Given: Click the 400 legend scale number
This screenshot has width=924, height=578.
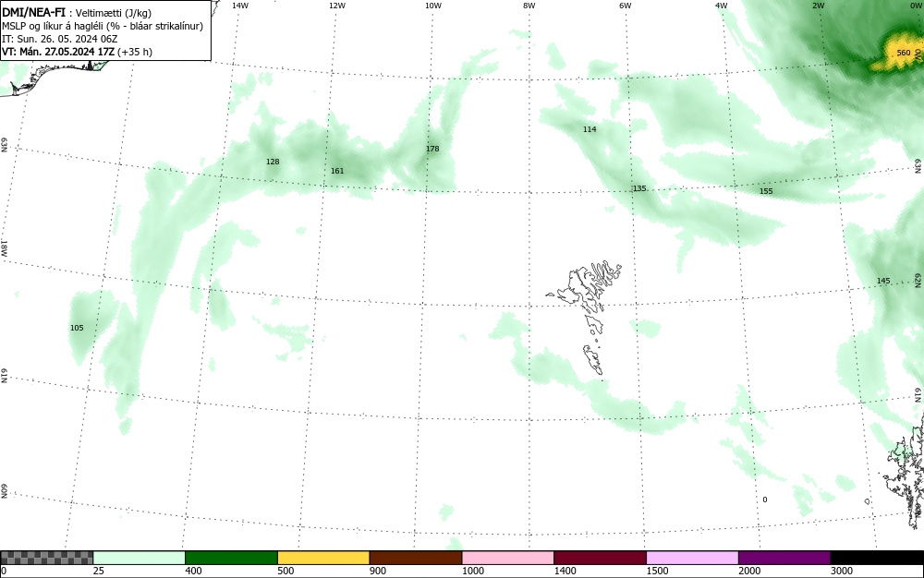Looking at the screenshot, I should [x=193, y=571].
